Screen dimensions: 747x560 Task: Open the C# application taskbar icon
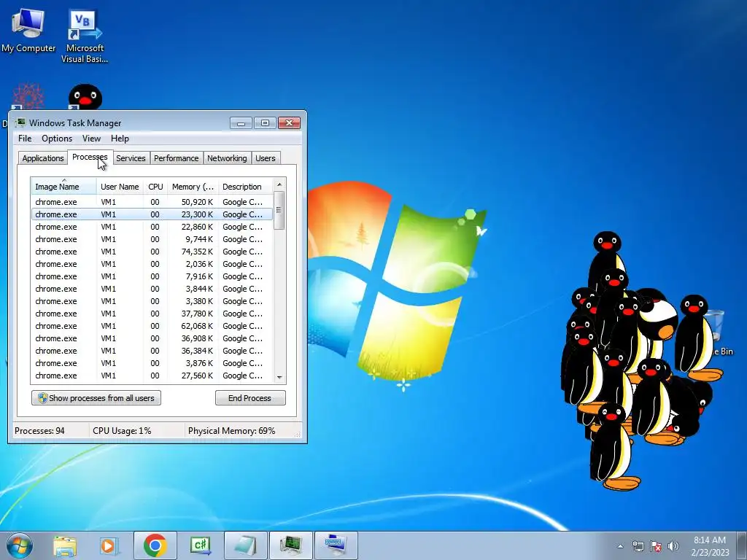200,545
